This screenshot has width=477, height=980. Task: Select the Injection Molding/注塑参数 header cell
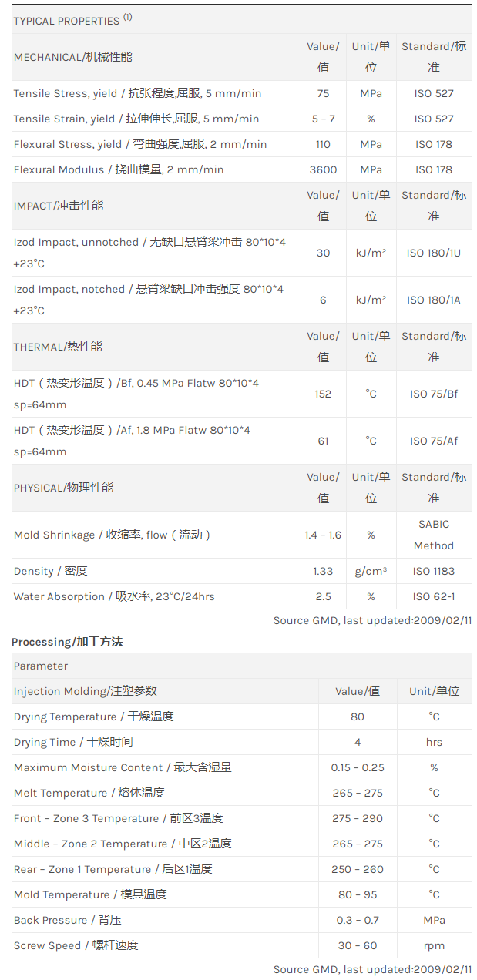point(85,691)
